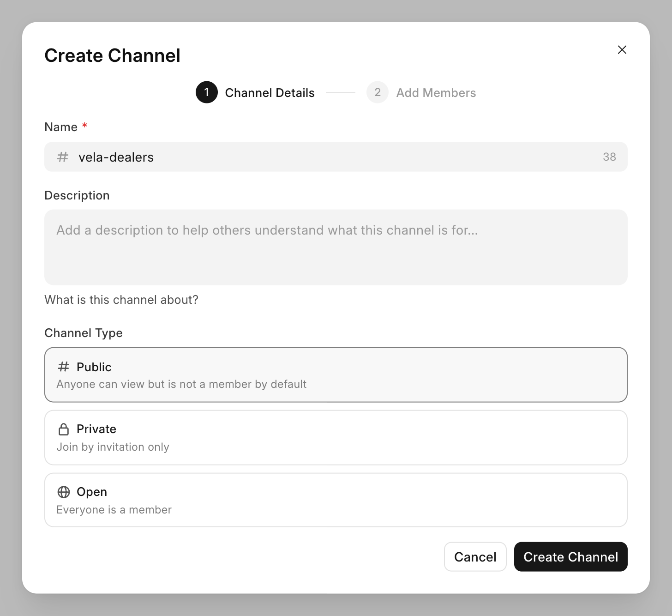Click the 'Name' field label

(61, 127)
